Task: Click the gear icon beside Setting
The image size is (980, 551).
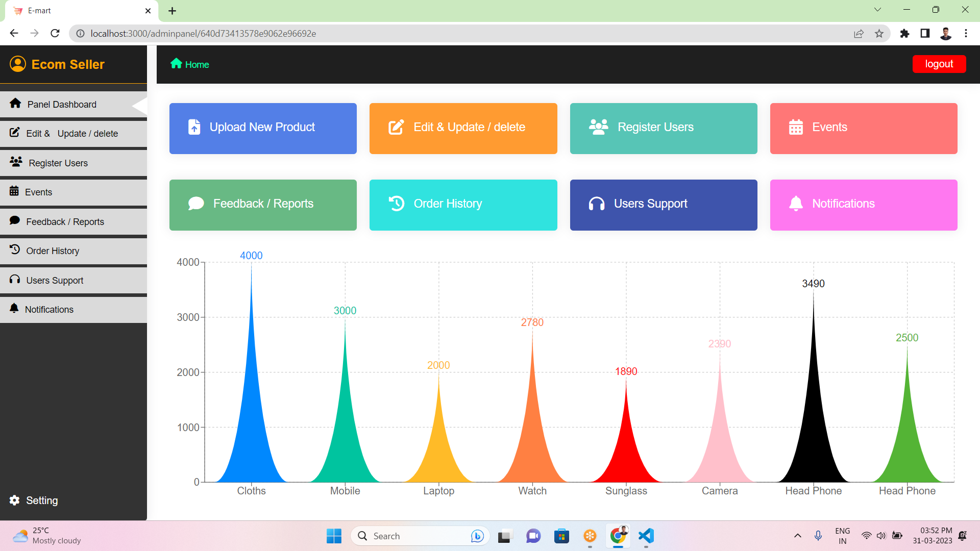Action: pos(15,500)
